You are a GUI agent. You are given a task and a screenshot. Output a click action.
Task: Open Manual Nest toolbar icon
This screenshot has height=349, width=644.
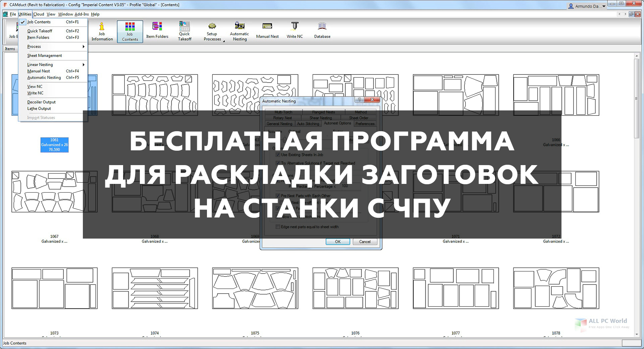[267, 32]
